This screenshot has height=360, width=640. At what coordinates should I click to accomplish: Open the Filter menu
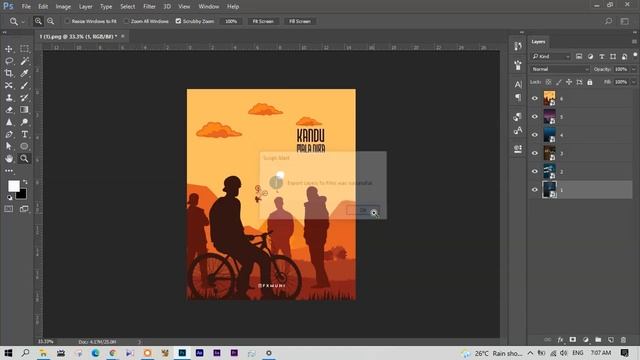point(149,7)
